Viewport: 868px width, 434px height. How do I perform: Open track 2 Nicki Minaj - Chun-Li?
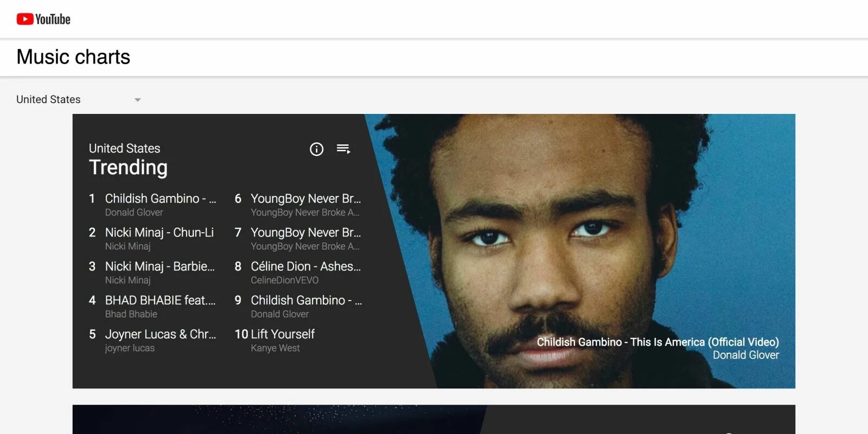(159, 232)
